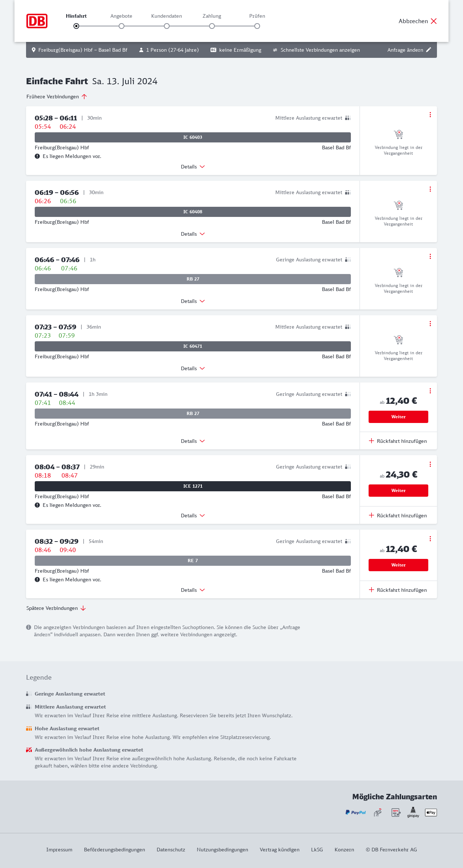Click Weiter for the 24,30 € fare
This screenshot has height=868, width=463.
click(x=398, y=491)
